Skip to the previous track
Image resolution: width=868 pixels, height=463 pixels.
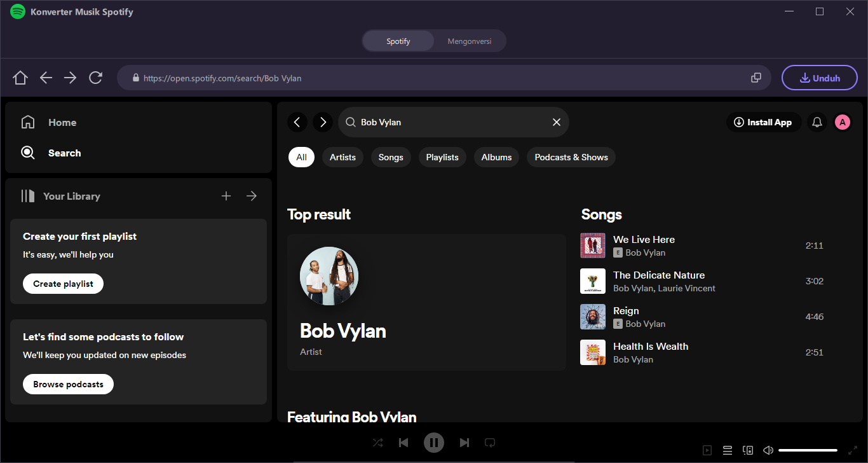(x=403, y=443)
